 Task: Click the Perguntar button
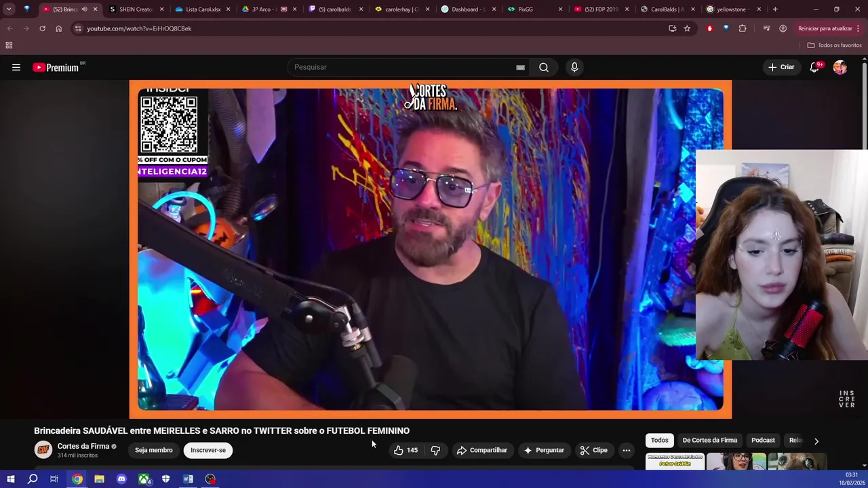coord(544,450)
